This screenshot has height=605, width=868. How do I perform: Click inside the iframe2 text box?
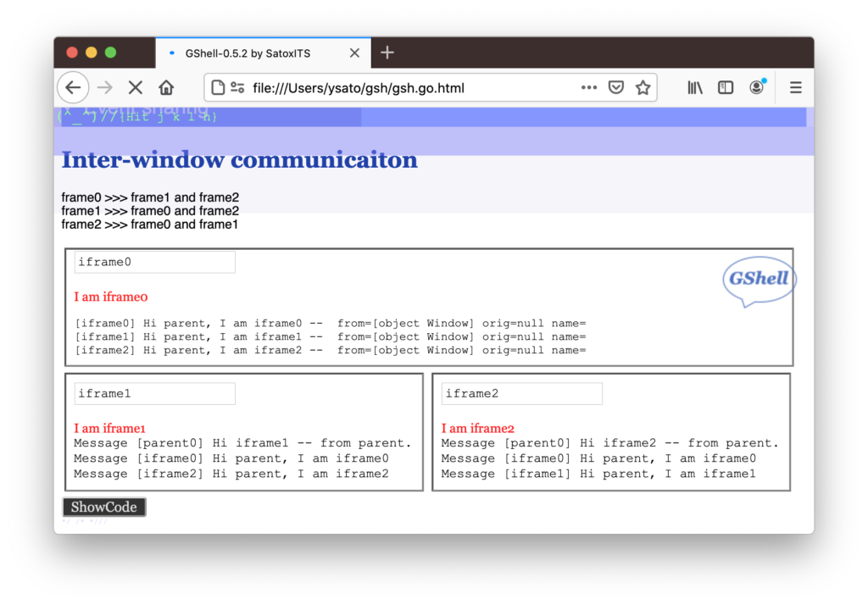click(x=521, y=394)
